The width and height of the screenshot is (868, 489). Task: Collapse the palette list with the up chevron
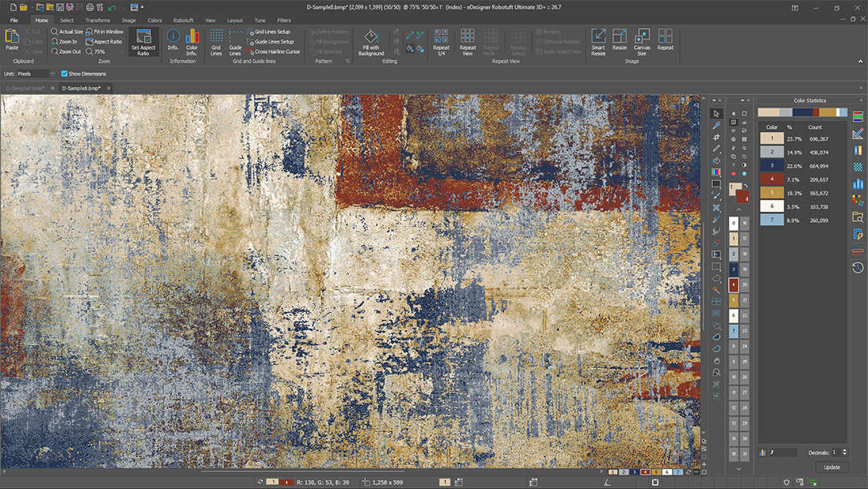tap(739, 209)
